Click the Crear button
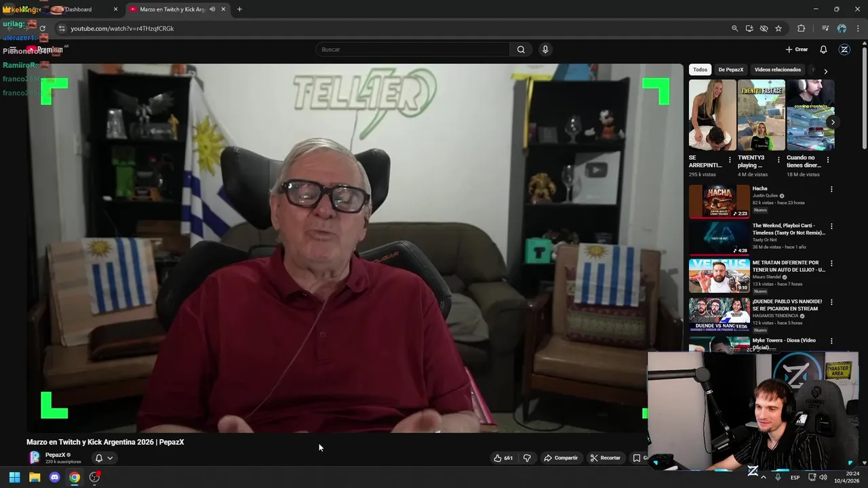Viewport: 868px width, 488px height. (x=797, y=49)
